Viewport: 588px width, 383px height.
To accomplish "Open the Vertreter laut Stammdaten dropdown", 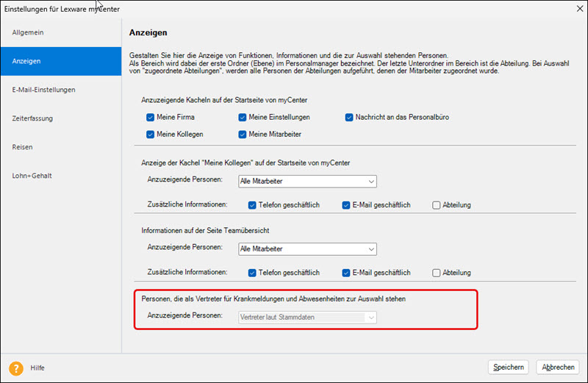I will point(307,317).
